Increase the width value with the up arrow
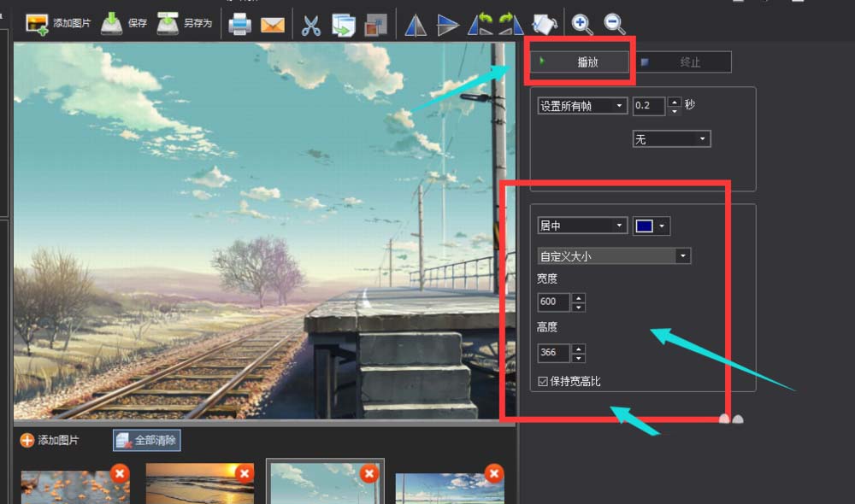 click(579, 297)
